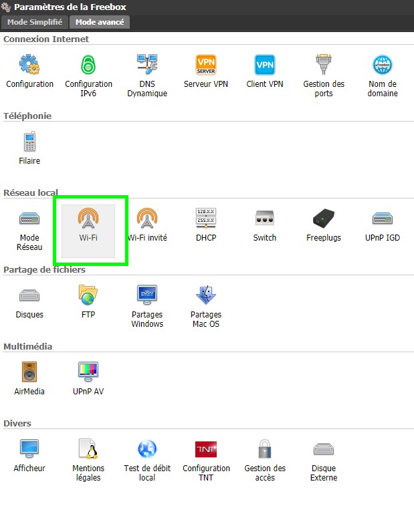Open Partages Mac OS settings
This screenshot has width=414, height=532.
(x=206, y=305)
